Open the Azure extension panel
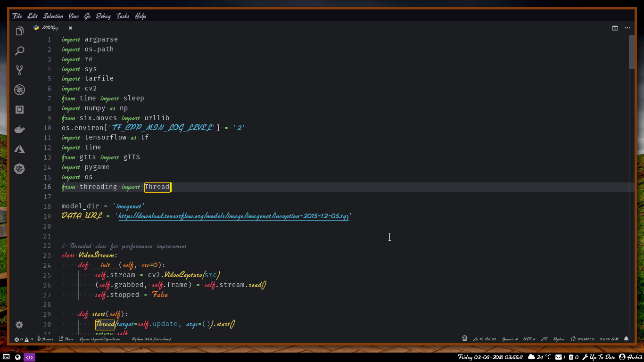This screenshot has height=362, width=644. click(x=19, y=149)
